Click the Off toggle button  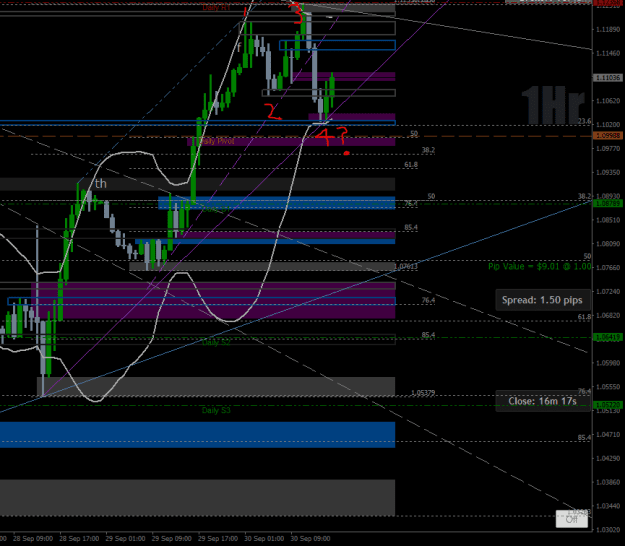[572, 519]
